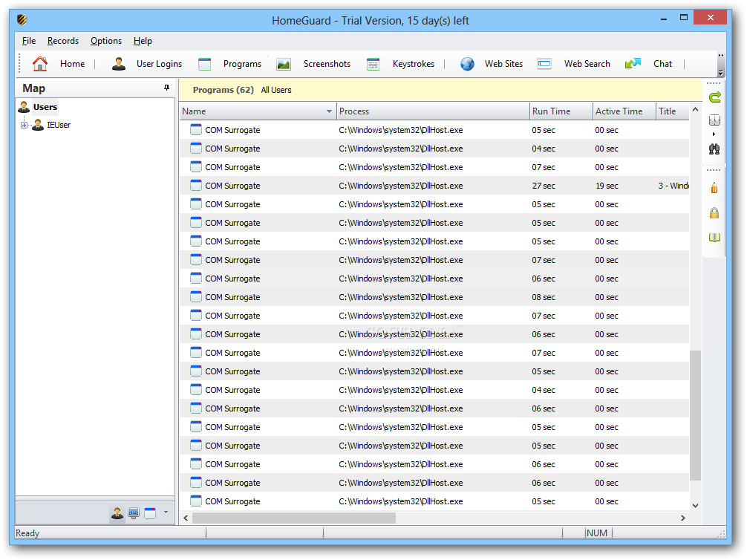Select the Users root node
Screen dimensions: 747x560
45,107
